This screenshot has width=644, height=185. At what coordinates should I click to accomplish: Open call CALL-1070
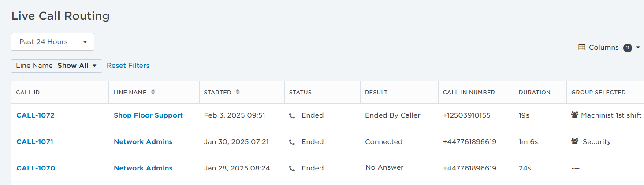[36, 168]
